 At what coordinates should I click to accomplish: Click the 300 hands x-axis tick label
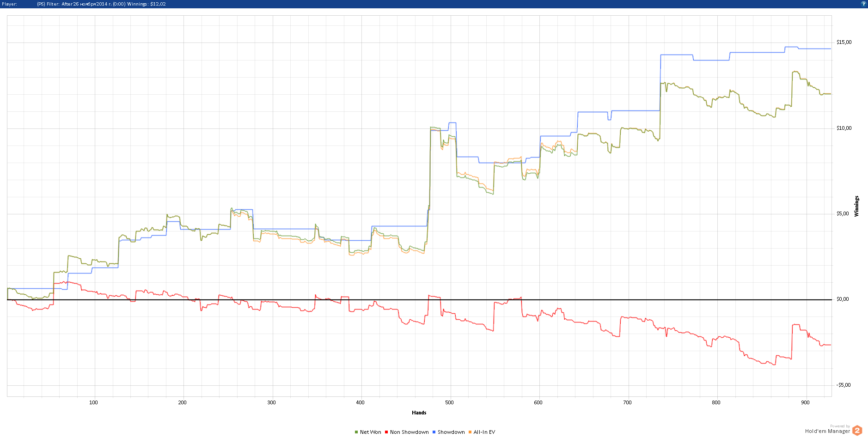point(271,402)
